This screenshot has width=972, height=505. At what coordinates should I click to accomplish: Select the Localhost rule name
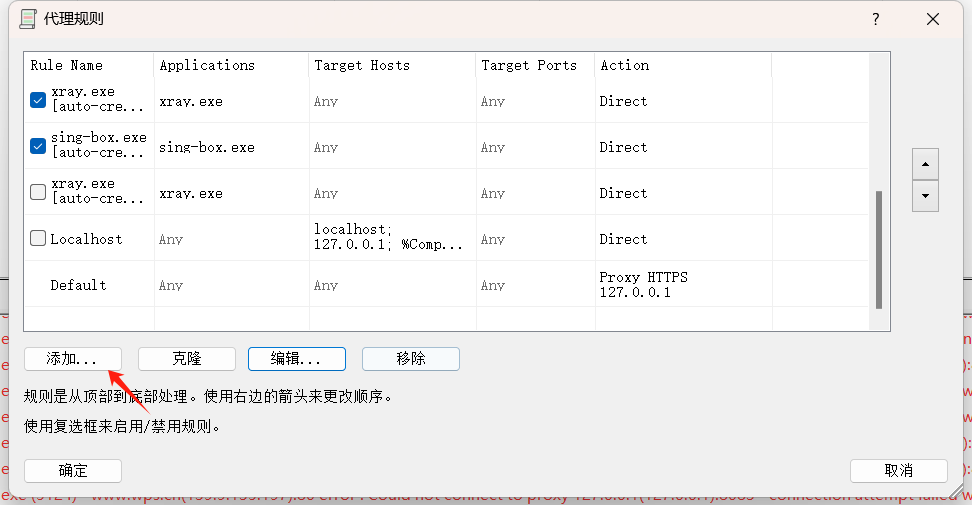(86, 239)
